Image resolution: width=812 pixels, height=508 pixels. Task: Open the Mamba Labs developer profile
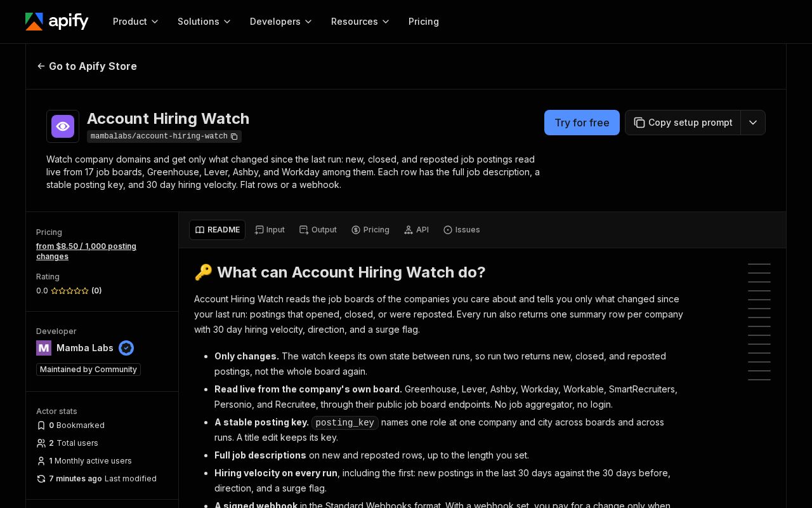coord(85,348)
